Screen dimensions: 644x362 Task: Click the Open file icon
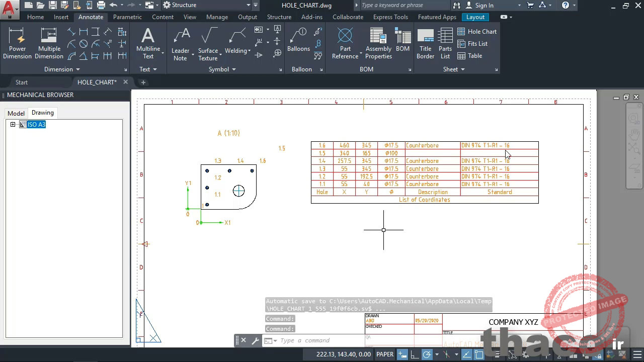(x=41, y=5)
